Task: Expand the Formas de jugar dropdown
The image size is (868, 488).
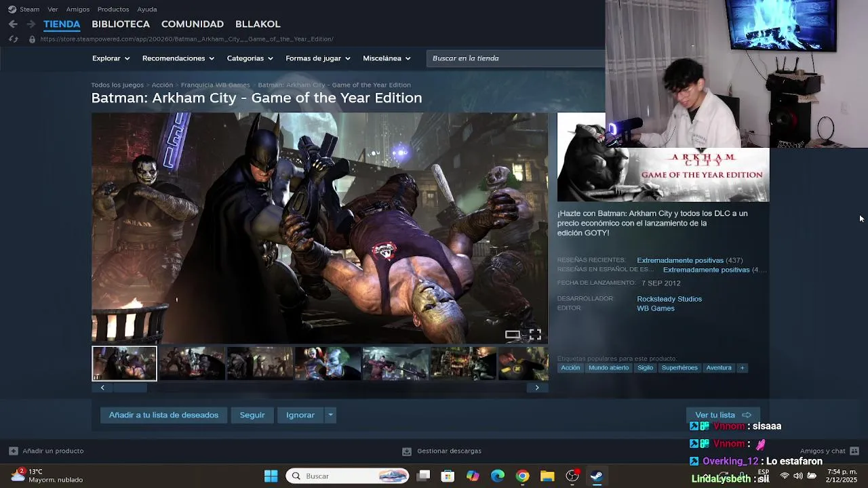Action: click(318, 58)
